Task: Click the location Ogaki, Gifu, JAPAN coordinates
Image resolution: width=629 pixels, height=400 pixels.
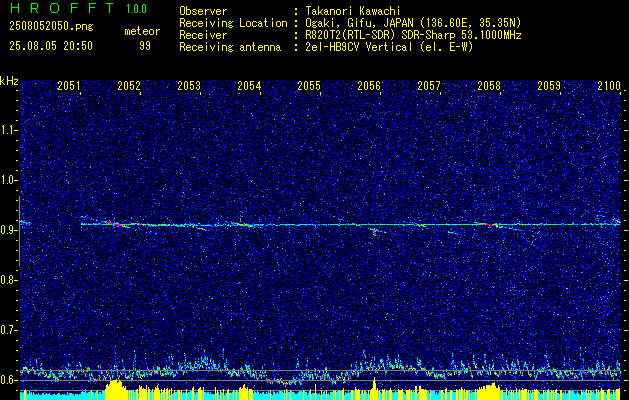Action: [413, 23]
